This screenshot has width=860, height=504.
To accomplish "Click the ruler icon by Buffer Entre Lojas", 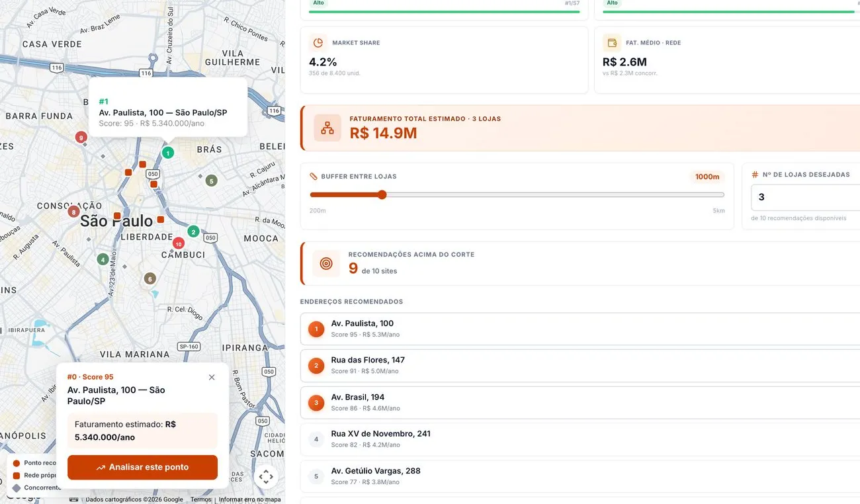I will tap(314, 177).
